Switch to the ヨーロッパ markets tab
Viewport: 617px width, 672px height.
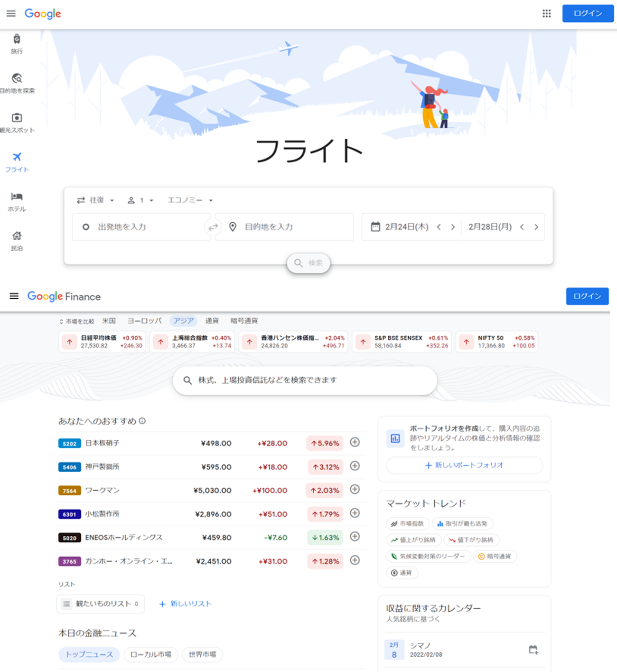pyautogui.click(x=144, y=321)
